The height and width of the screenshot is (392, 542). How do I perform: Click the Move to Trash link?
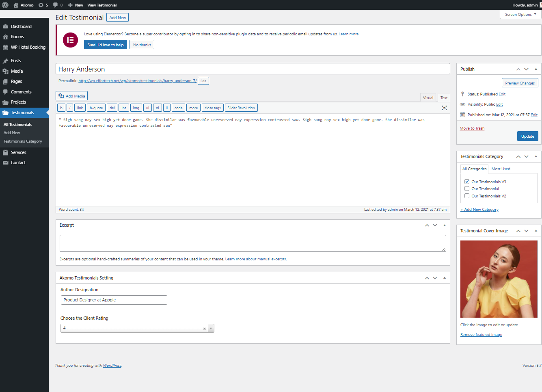(x=472, y=128)
